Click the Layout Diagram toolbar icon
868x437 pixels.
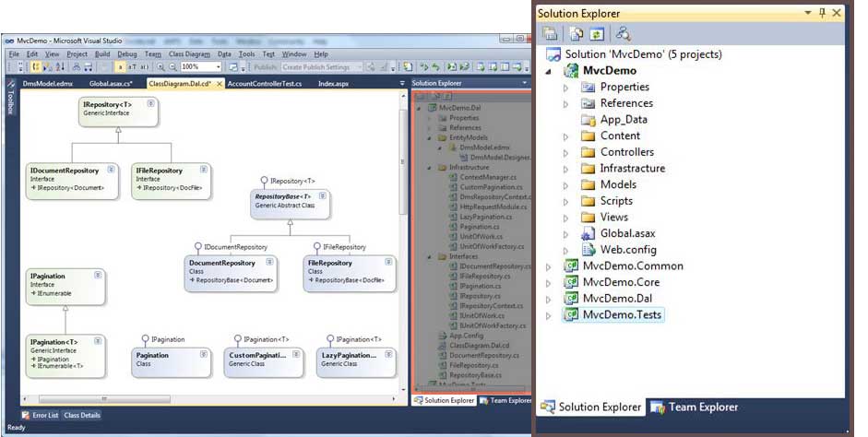pyautogui.click(x=77, y=67)
